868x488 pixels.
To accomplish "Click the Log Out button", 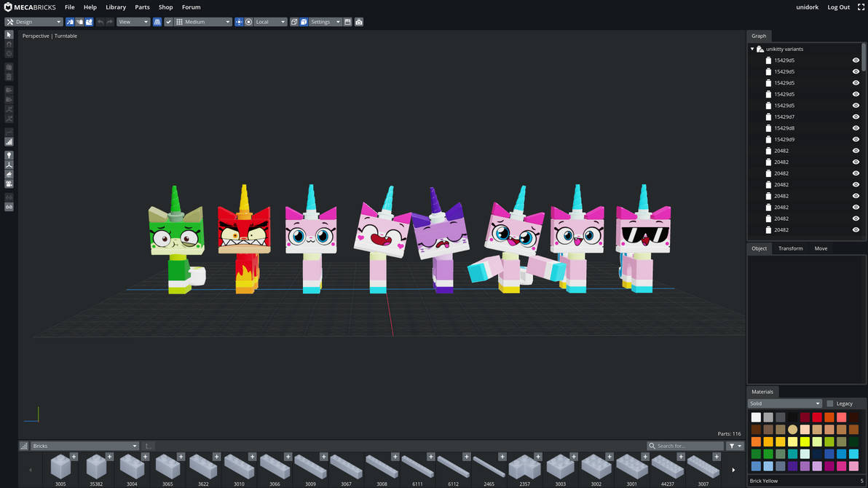I will [x=838, y=7].
